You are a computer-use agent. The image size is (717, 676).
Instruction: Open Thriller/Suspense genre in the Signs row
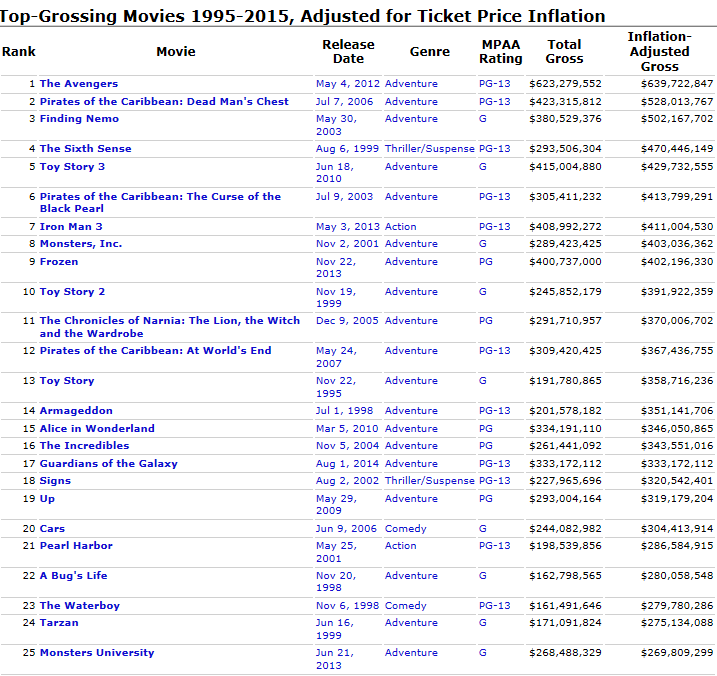tap(430, 481)
